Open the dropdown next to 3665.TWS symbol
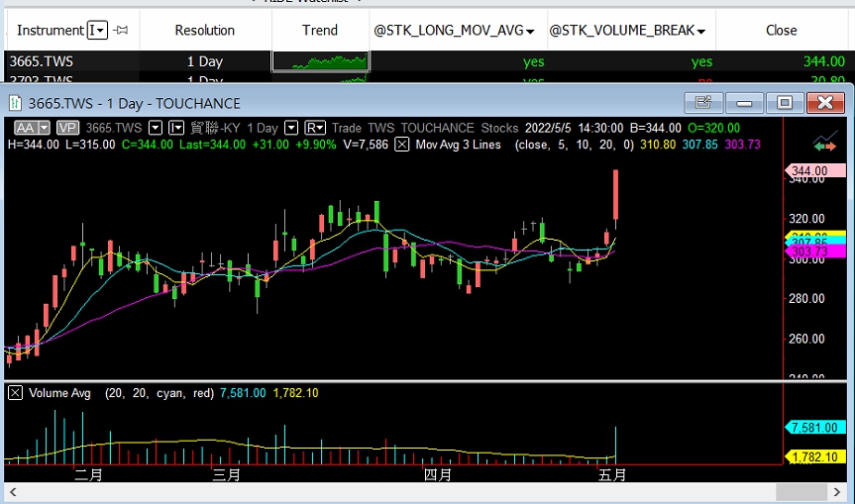 click(156, 128)
